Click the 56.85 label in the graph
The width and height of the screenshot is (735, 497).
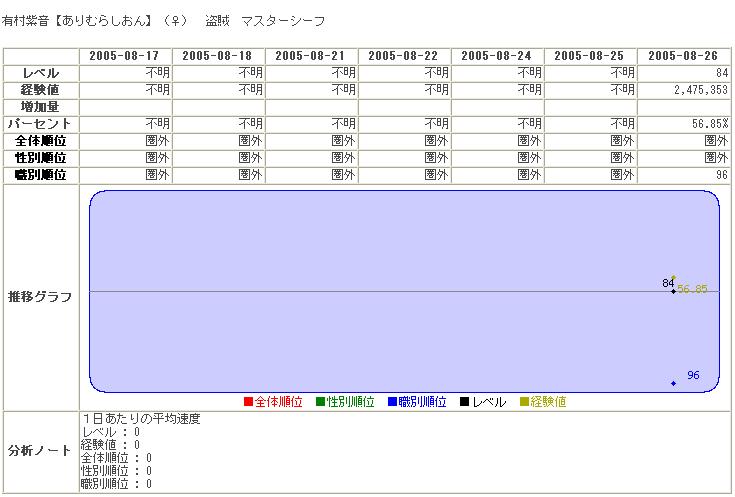(x=693, y=289)
